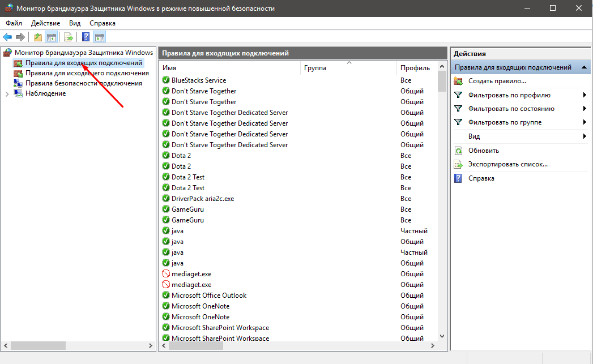Click the blue Help toolbar icon

click(86, 37)
